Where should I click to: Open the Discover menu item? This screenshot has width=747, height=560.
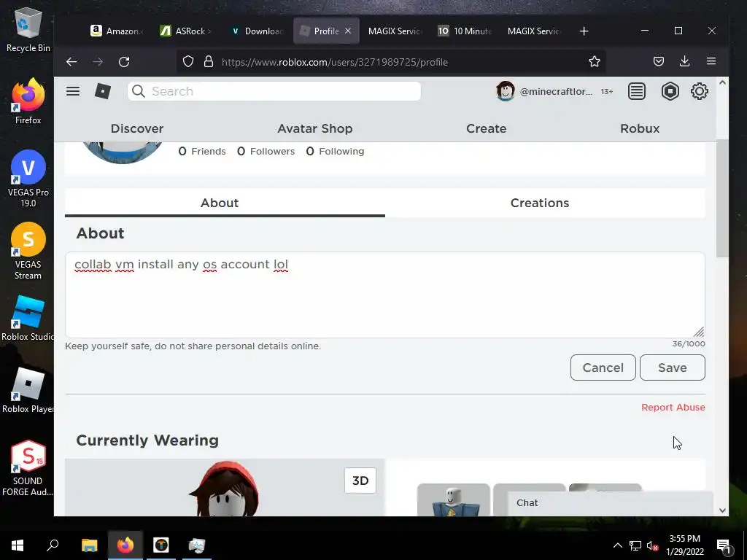coord(136,128)
